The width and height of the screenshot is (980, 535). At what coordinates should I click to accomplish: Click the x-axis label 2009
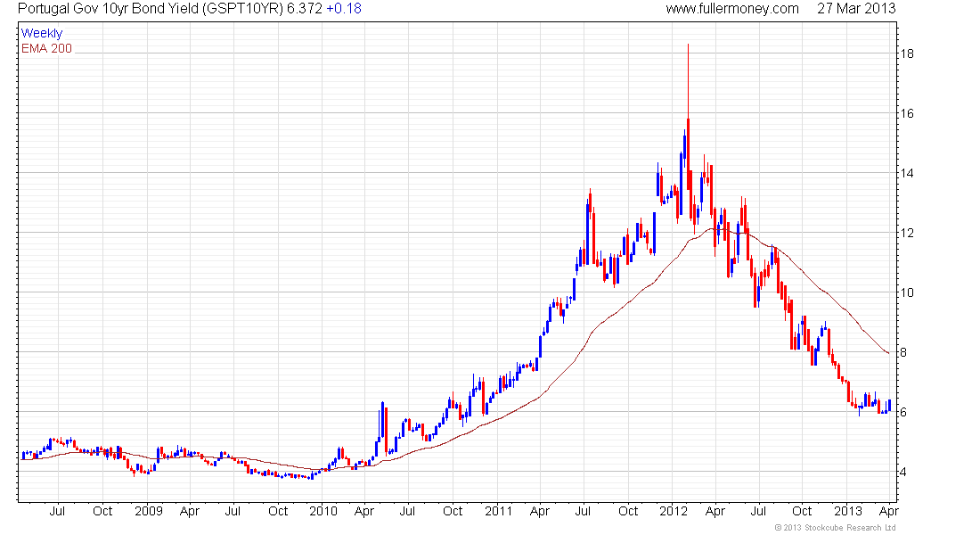[149, 511]
